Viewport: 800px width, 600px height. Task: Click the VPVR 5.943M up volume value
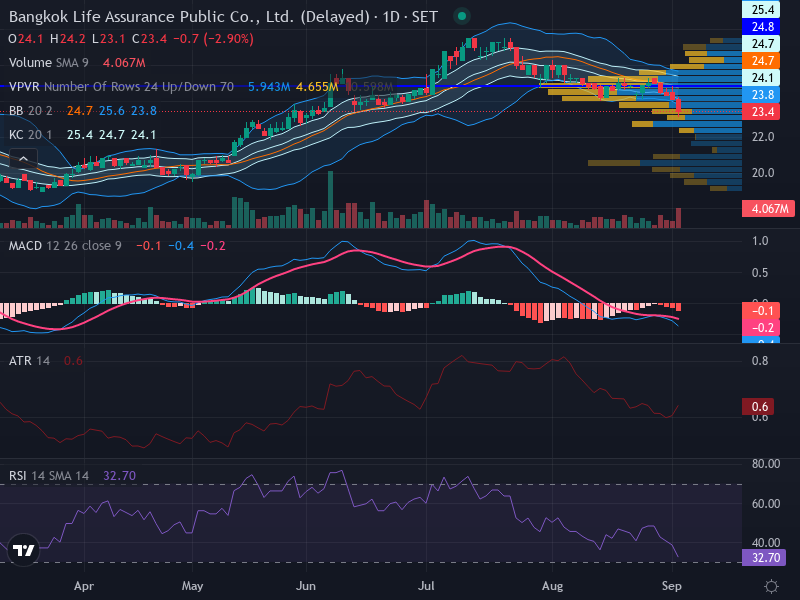coord(269,87)
